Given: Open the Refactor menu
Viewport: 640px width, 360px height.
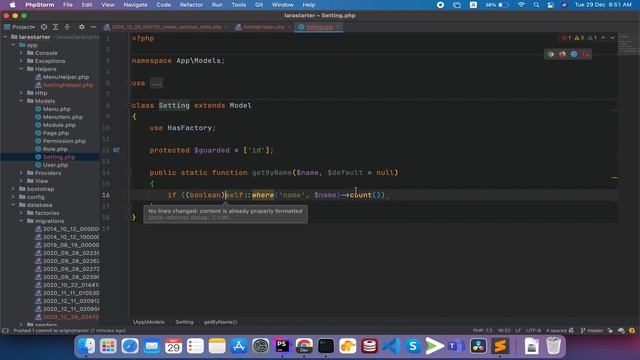Looking at the screenshot, I should click(x=191, y=5).
